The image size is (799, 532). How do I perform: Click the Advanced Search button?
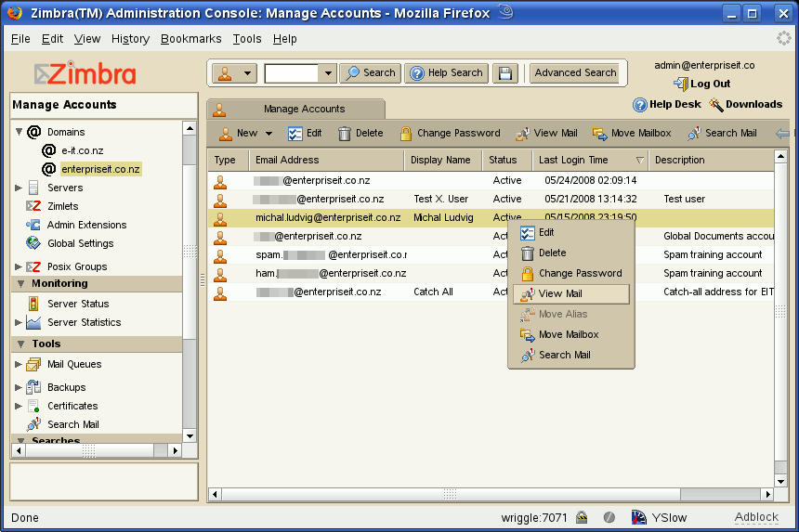[574, 72]
